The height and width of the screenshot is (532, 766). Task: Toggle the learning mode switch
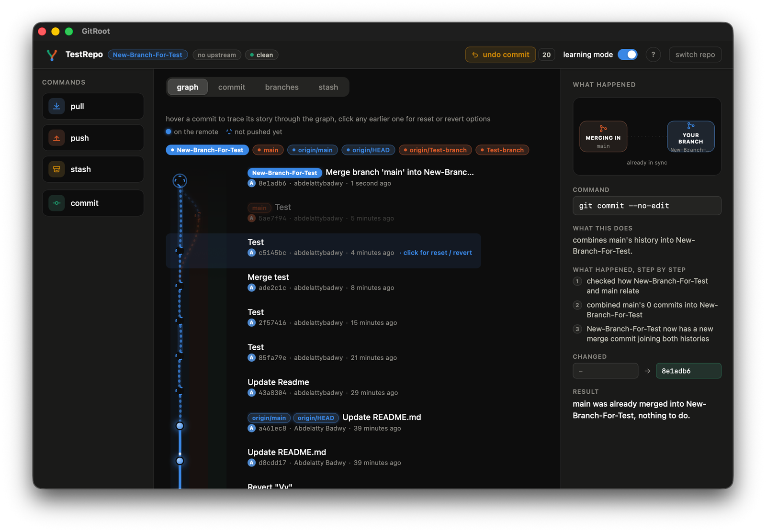click(x=627, y=55)
